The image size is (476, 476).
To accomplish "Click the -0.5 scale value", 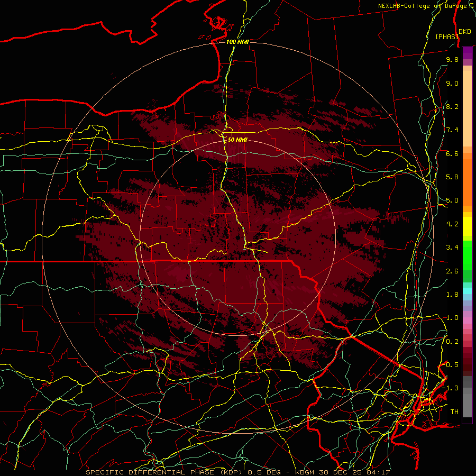I will (x=451, y=365).
